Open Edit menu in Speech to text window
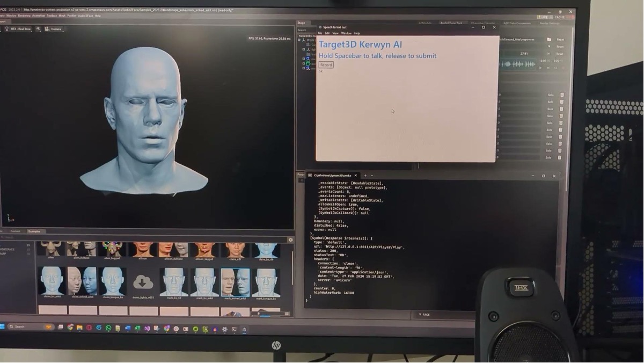Viewport: 644px width, 363px height. (327, 33)
